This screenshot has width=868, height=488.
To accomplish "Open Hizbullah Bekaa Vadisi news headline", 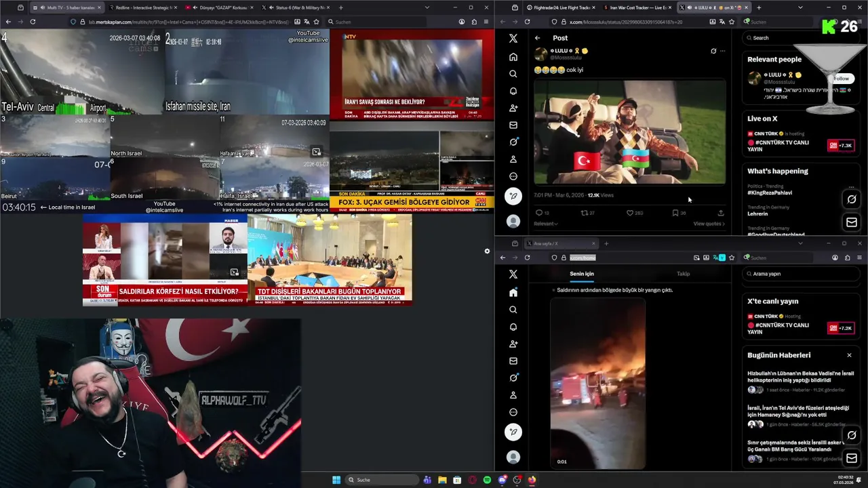I will [x=800, y=377].
